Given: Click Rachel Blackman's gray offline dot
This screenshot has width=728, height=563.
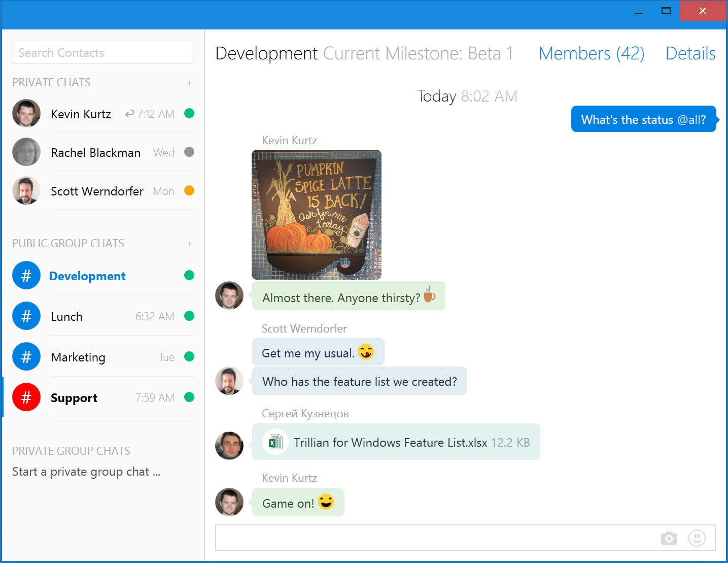Looking at the screenshot, I should (x=189, y=152).
